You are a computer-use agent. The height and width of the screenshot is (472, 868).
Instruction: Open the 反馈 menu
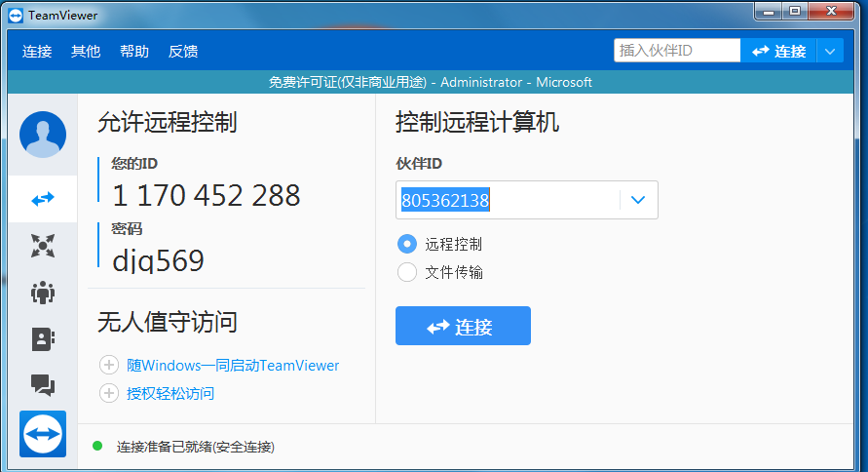183,52
